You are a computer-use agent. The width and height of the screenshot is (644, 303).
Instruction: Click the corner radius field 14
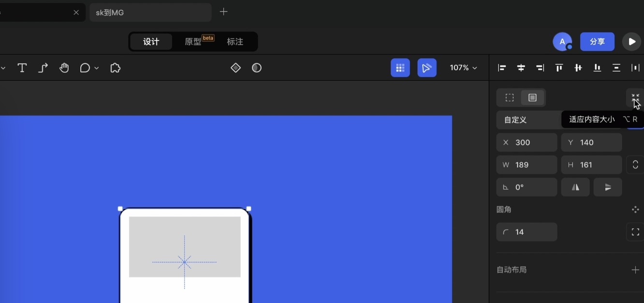click(527, 232)
